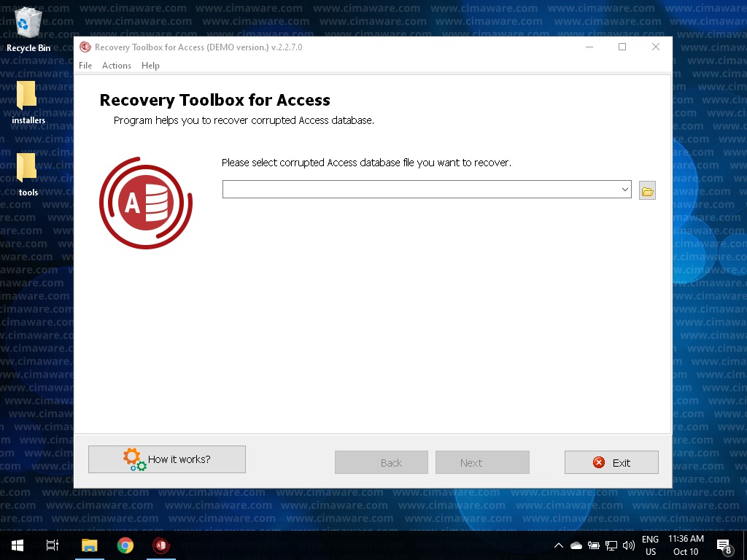The image size is (747, 560).
Task: Click the Next button
Action: [x=482, y=462]
